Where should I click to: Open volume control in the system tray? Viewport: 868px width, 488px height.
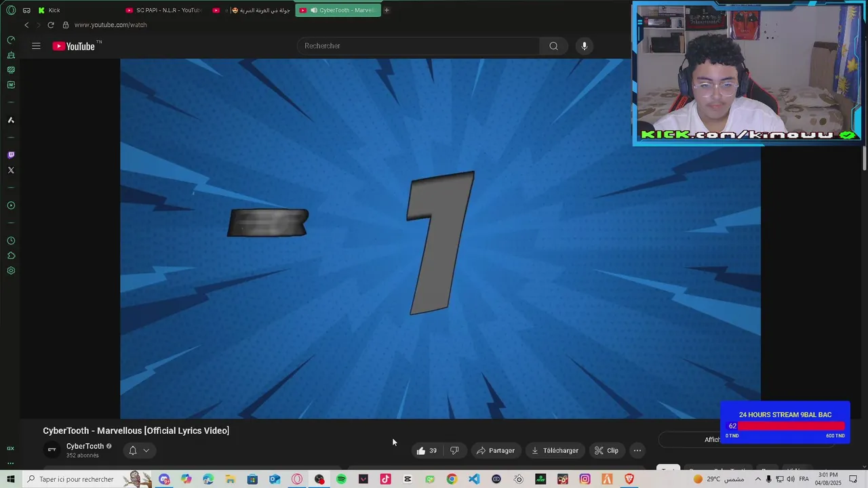coord(791,479)
